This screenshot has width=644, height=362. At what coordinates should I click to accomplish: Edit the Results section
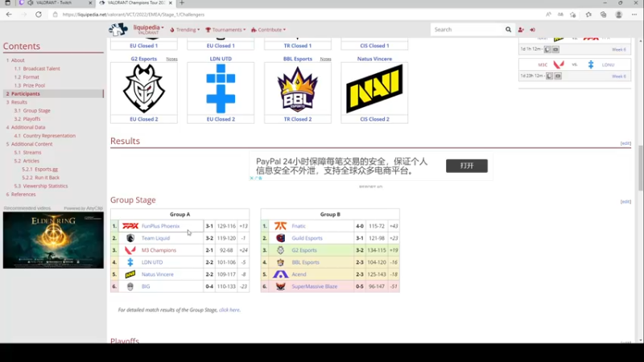pos(625,143)
